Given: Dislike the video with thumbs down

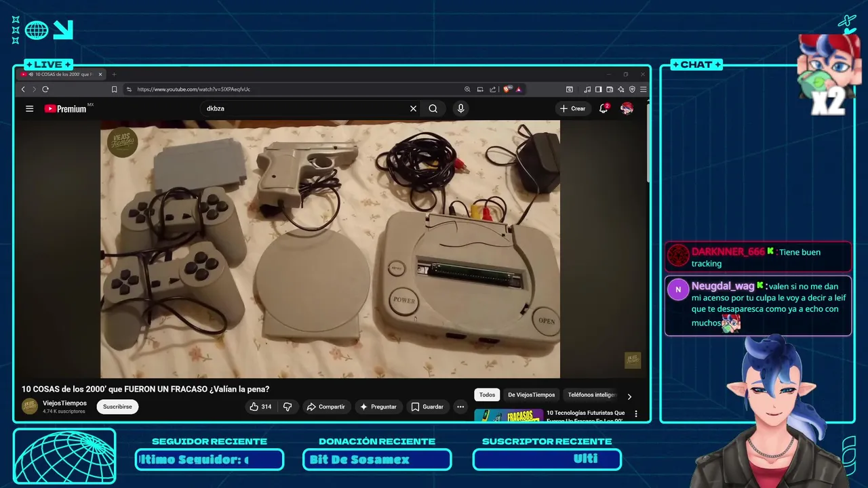Looking at the screenshot, I should [x=288, y=407].
